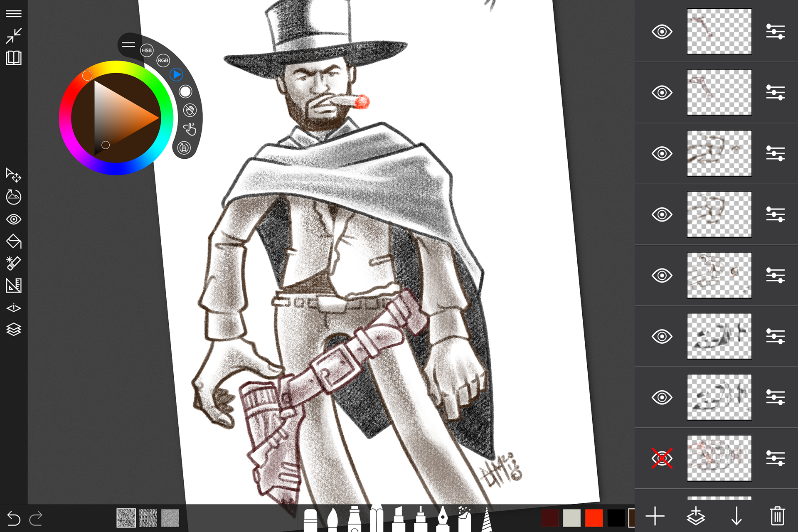Pick the bright red color swatch
Viewport: 798px width, 532px height.
(x=594, y=518)
